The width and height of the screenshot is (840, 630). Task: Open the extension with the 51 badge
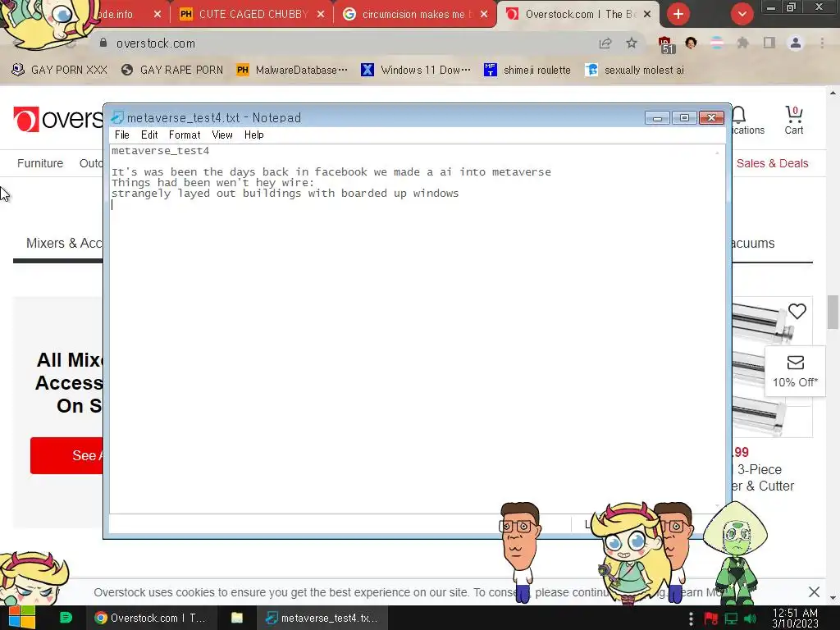[x=666, y=45]
